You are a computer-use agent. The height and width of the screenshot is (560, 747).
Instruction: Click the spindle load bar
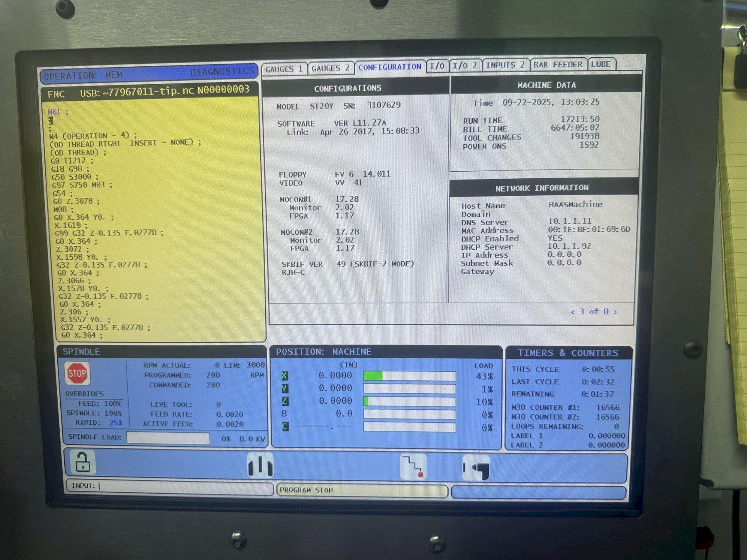coord(168,438)
